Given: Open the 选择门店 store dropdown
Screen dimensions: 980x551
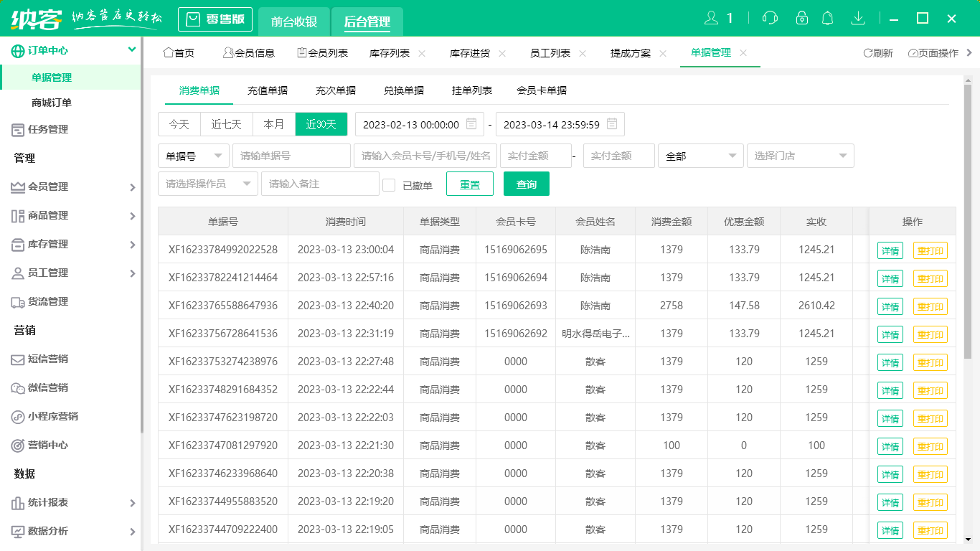Looking at the screenshot, I should (x=800, y=156).
